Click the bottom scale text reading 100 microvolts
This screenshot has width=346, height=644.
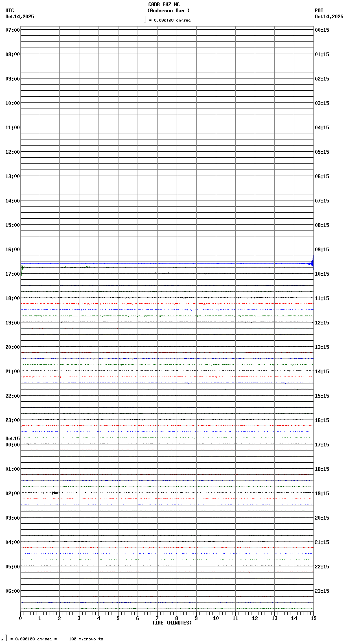(x=86, y=639)
